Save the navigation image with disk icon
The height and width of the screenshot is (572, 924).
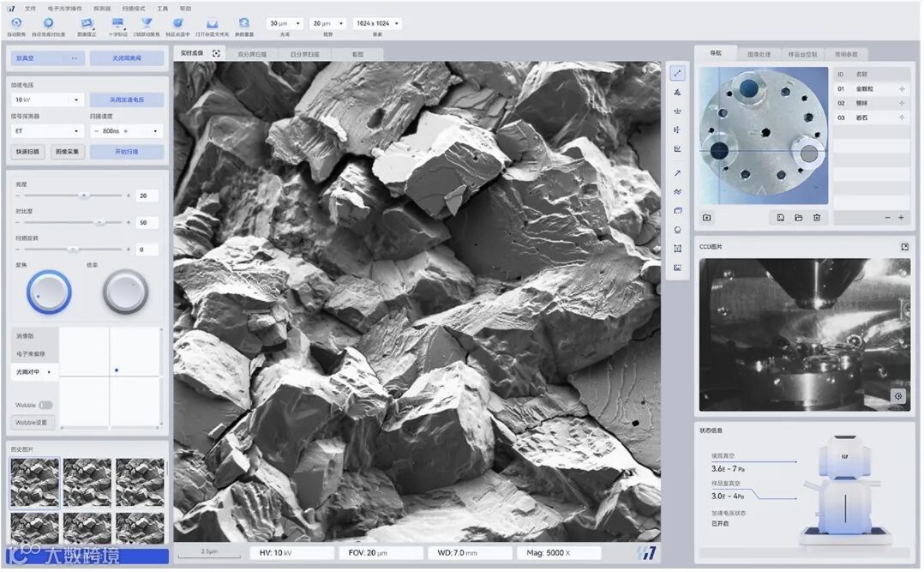[781, 218]
